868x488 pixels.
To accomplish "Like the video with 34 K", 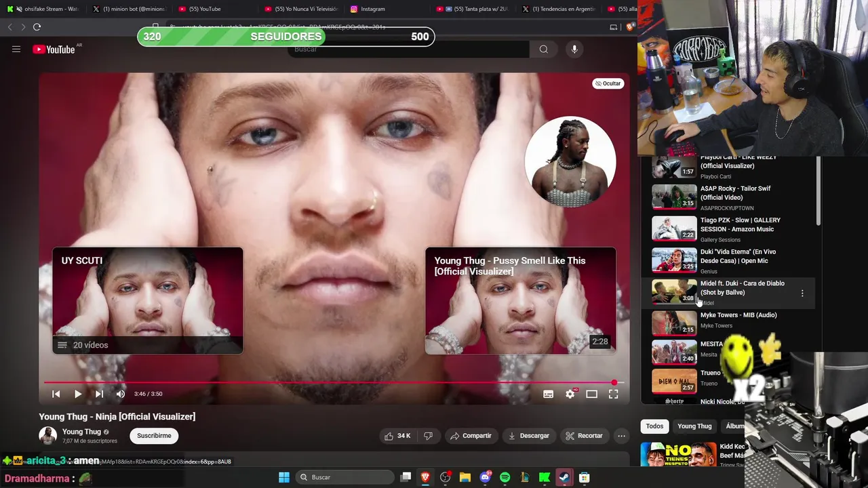I will (397, 436).
